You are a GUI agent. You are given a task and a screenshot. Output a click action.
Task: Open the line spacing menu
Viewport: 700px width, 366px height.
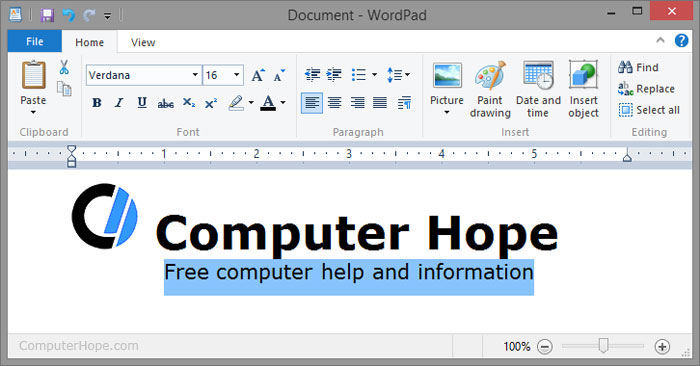point(398,75)
